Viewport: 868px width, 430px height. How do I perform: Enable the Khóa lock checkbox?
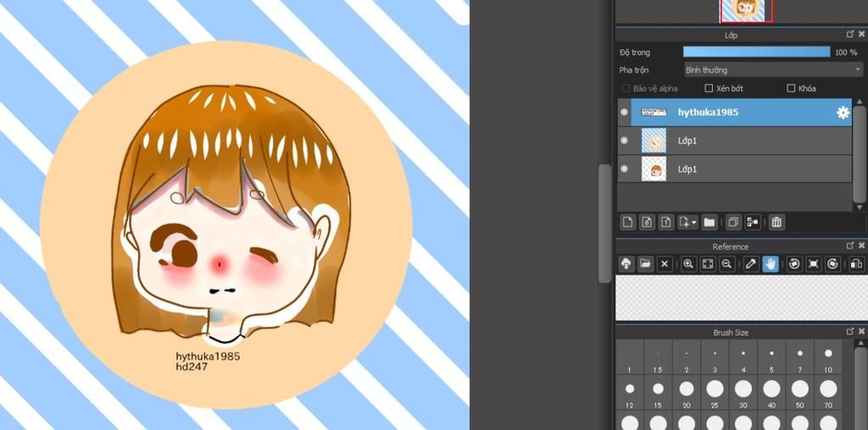tap(791, 88)
